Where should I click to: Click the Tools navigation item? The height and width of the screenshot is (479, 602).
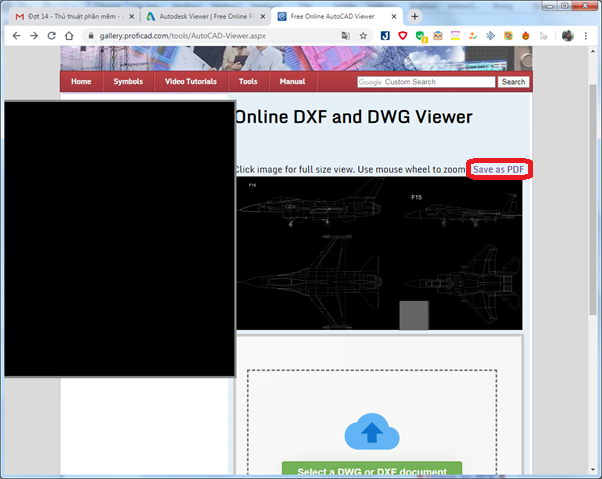(248, 81)
